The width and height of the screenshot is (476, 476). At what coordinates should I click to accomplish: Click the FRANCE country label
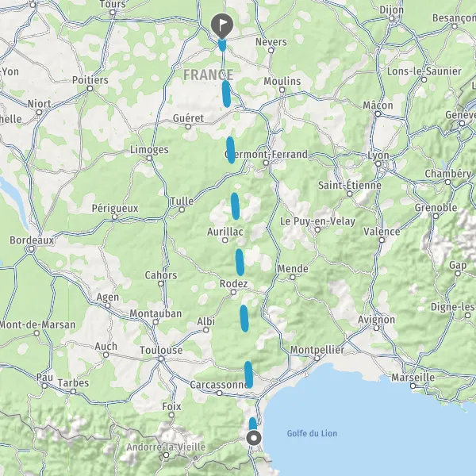click(209, 75)
